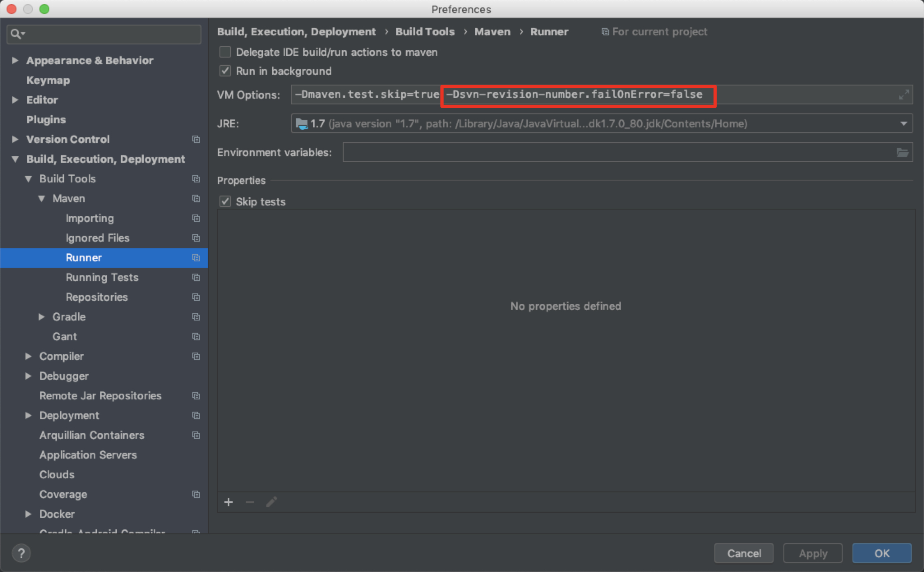Navigate to Maven via the breadcrumb
The height and width of the screenshot is (572, 924).
(x=492, y=32)
